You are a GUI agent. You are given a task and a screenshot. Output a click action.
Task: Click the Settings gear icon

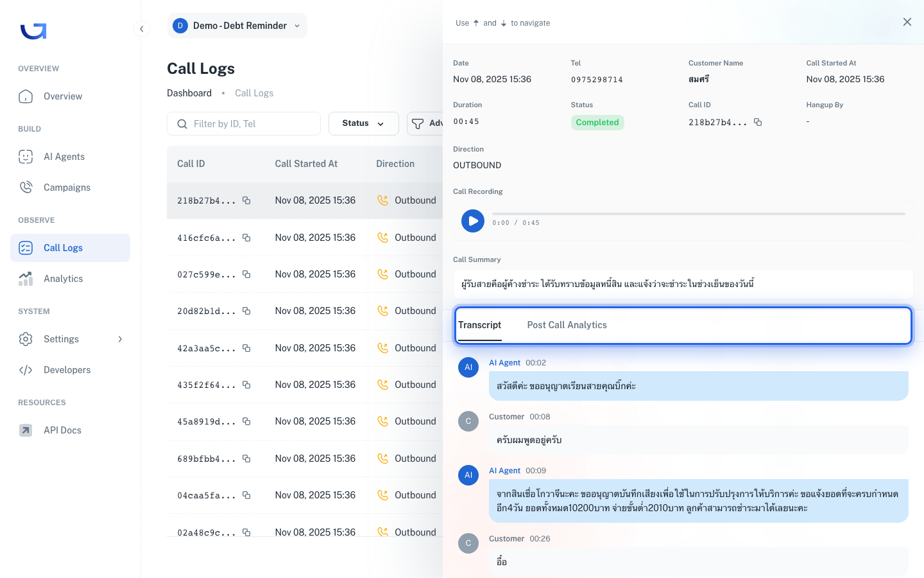pyautogui.click(x=26, y=339)
